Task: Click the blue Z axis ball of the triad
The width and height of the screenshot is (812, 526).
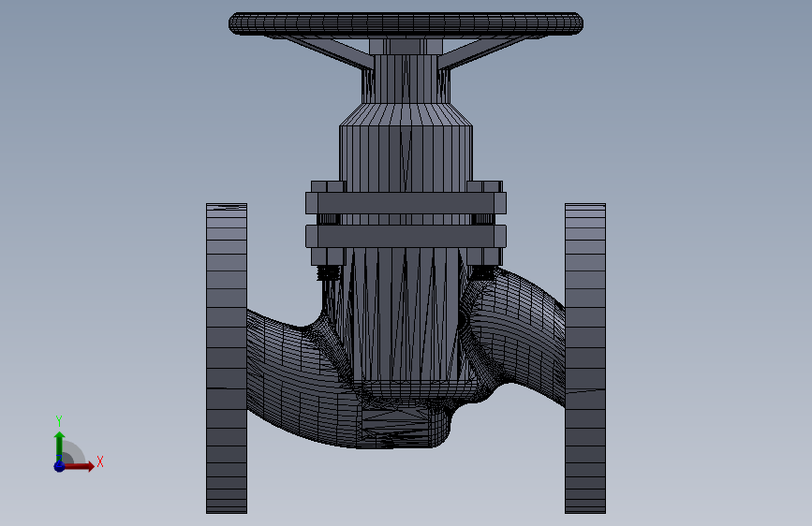Action: [59, 466]
